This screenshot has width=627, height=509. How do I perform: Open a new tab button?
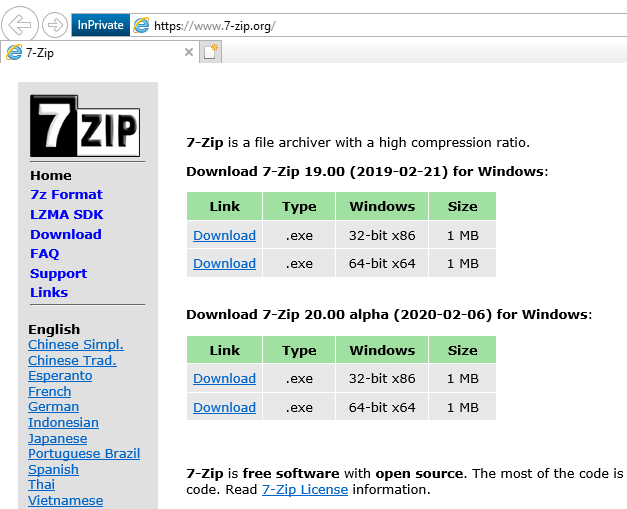point(210,52)
